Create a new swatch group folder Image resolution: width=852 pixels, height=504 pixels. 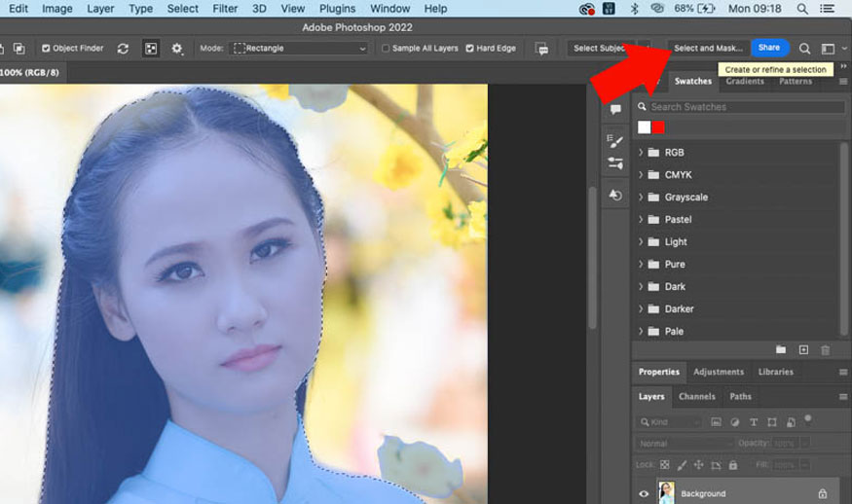780,349
